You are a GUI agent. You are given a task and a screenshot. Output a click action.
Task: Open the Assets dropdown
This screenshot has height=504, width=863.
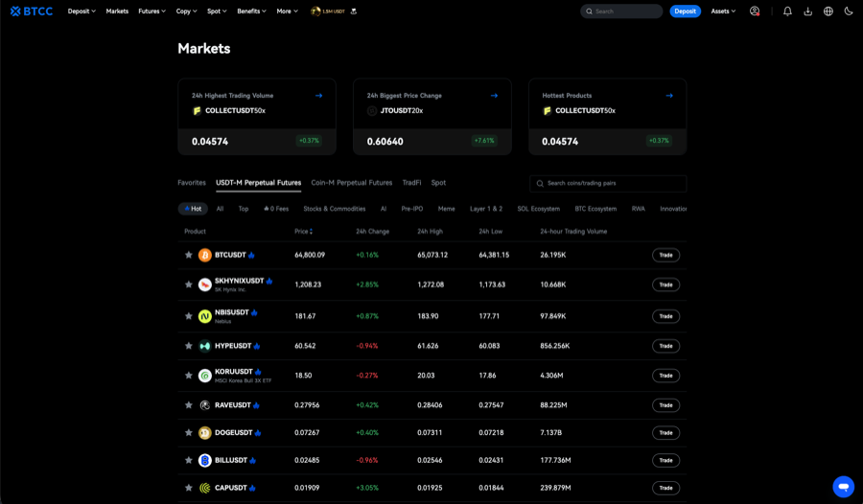[x=723, y=11]
